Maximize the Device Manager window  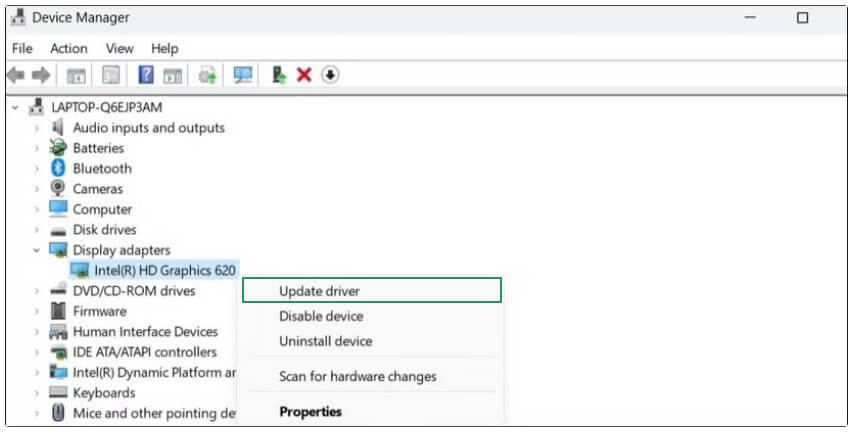point(802,18)
